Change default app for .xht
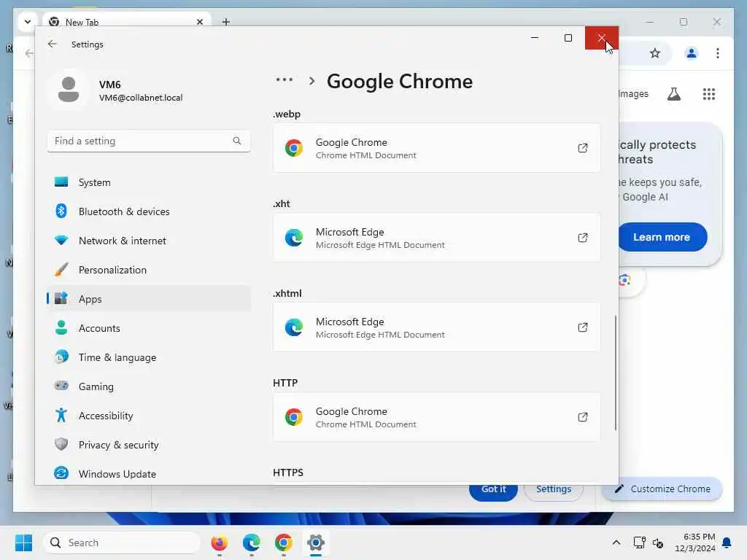747x560 pixels. click(436, 238)
